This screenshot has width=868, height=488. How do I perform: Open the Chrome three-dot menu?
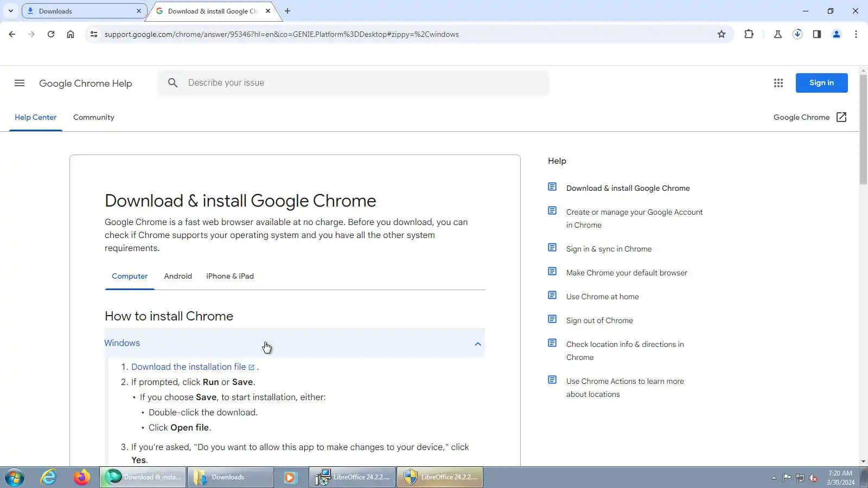pos(856,34)
